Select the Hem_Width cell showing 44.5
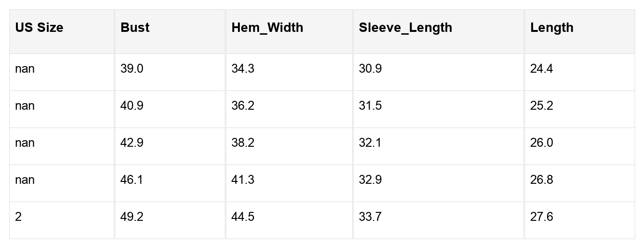The height and width of the screenshot is (248, 644). (243, 217)
